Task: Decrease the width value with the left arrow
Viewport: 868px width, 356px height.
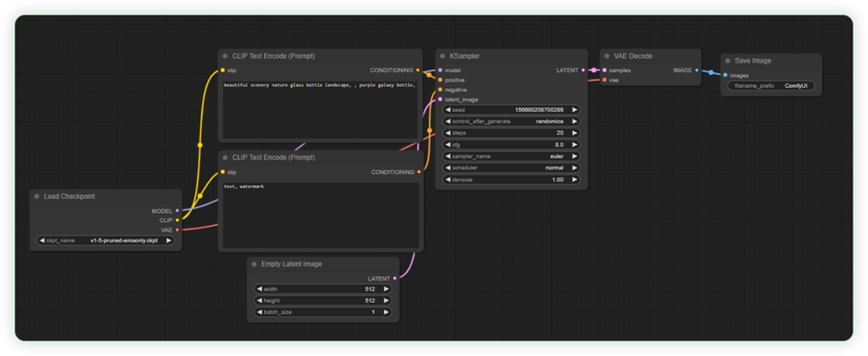Action: coord(259,288)
